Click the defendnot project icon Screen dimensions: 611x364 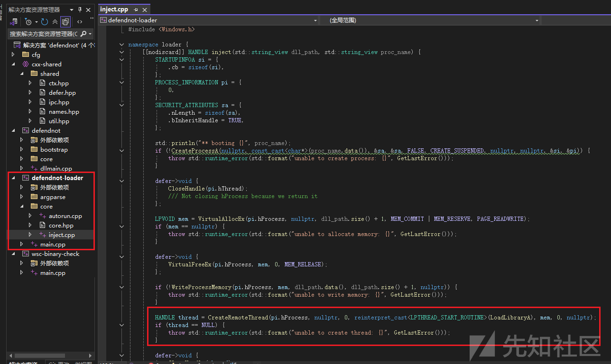coord(25,131)
